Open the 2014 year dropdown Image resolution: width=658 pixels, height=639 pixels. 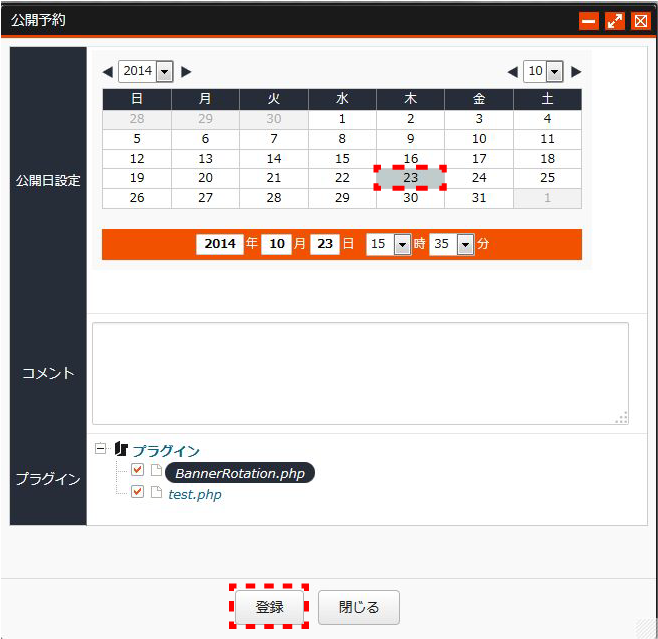click(x=146, y=71)
